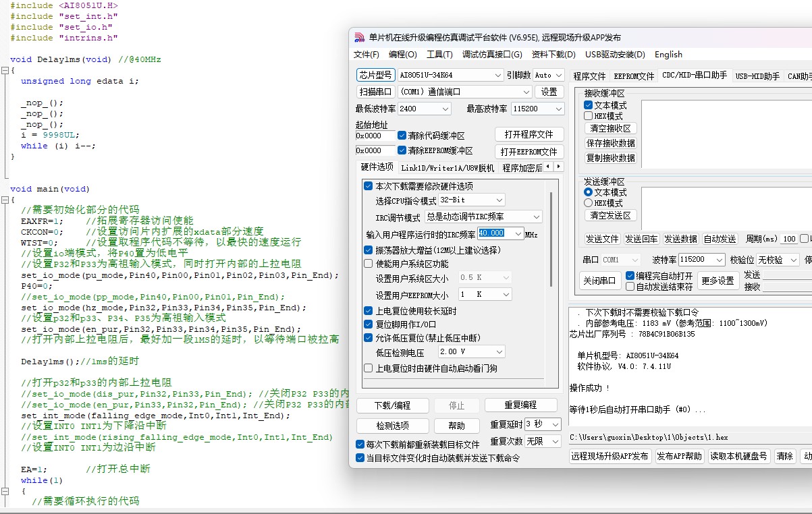This screenshot has width=812, height=514.
Task: Click 发布APP帮助 button
Action: [x=680, y=456]
